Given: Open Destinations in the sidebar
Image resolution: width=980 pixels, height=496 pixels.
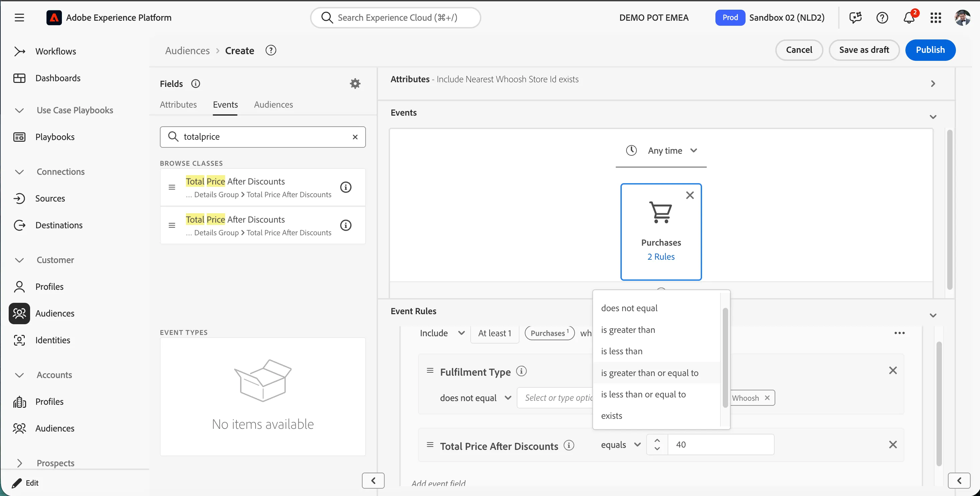Looking at the screenshot, I should (59, 225).
